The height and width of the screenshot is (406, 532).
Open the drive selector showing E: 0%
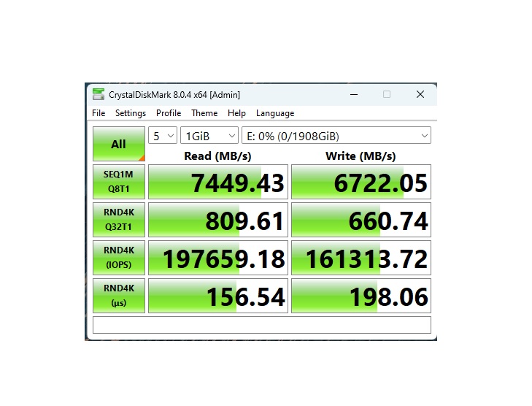[x=336, y=136]
